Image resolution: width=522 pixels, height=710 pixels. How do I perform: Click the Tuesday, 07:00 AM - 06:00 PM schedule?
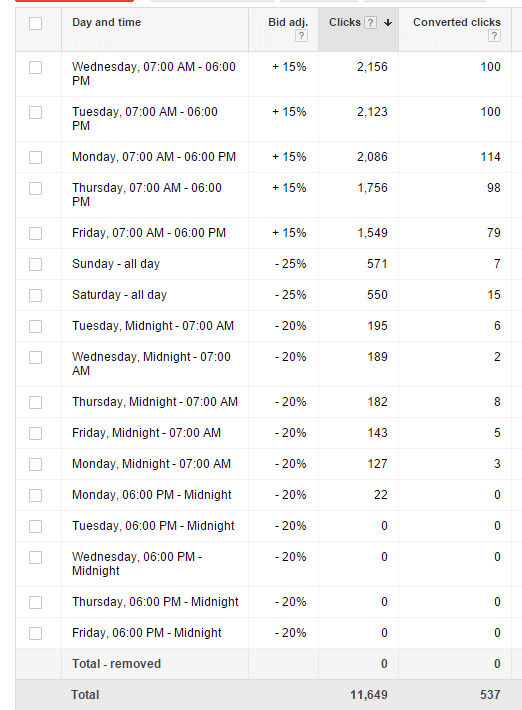tap(145, 119)
